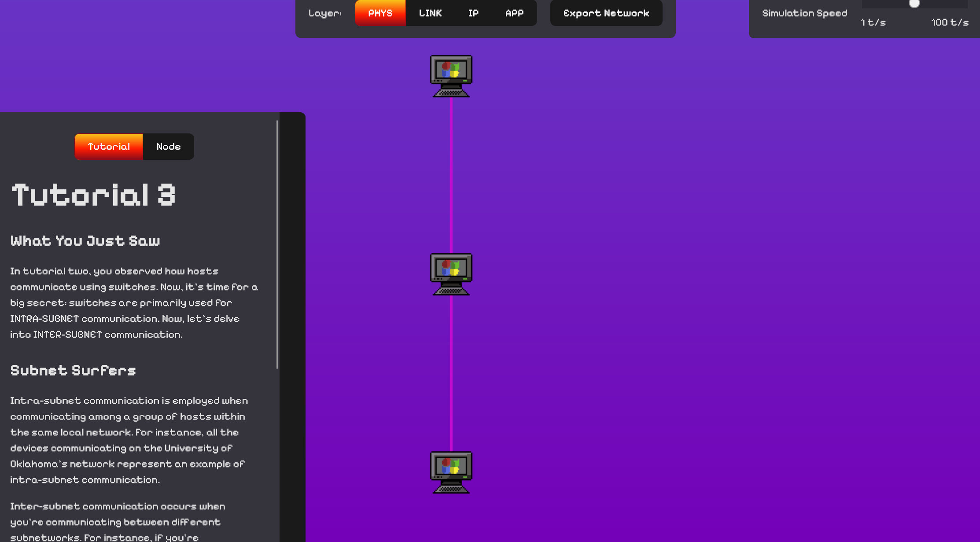Viewport: 980px width, 542px height.
Task: Click the 'What You Just Saw' heading
Action: (x=85, y=241)
